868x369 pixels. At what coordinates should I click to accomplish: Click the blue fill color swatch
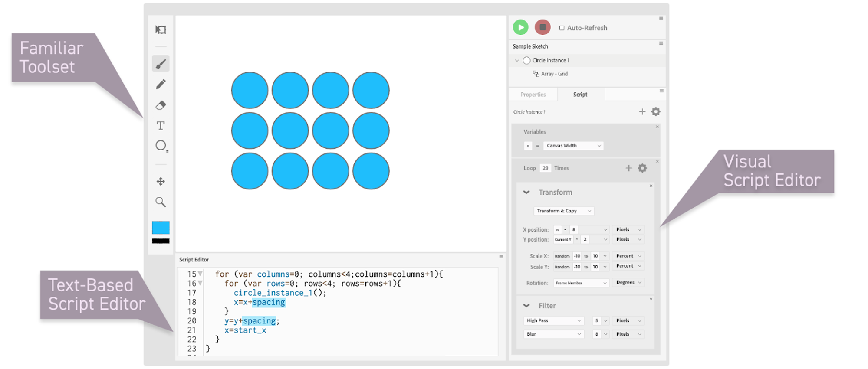tap(161, 228)
